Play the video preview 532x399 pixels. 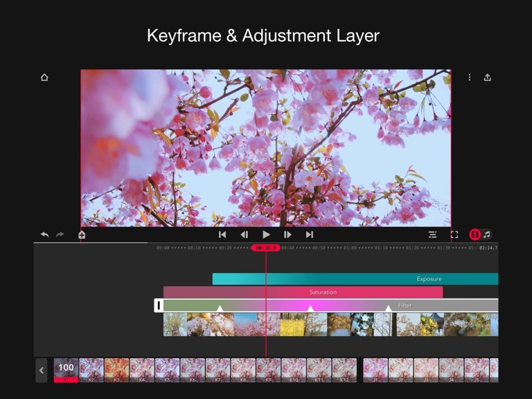pyautogui.click(x=266, y=235)
